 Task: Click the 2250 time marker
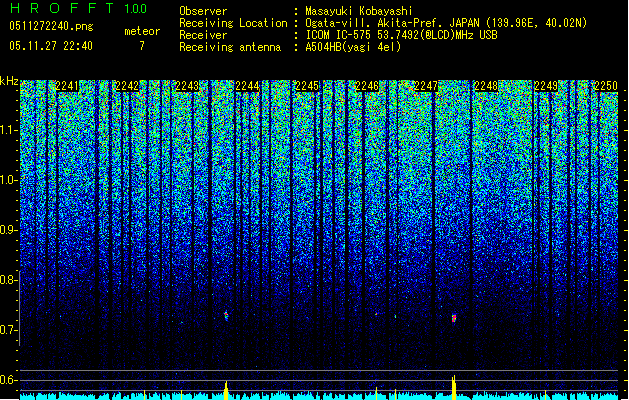tap(606, 86)
